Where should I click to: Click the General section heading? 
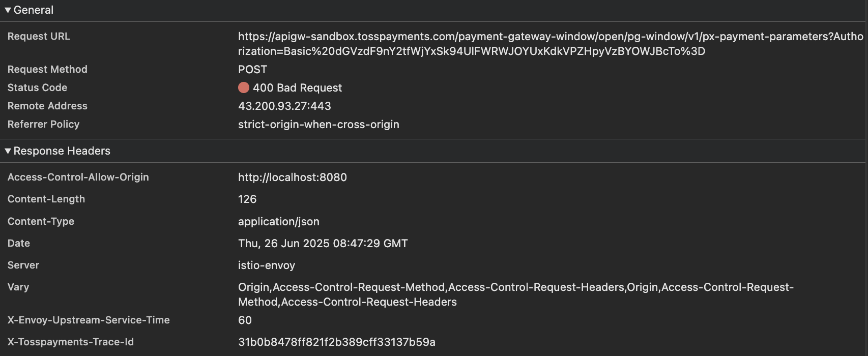(34, 10)
